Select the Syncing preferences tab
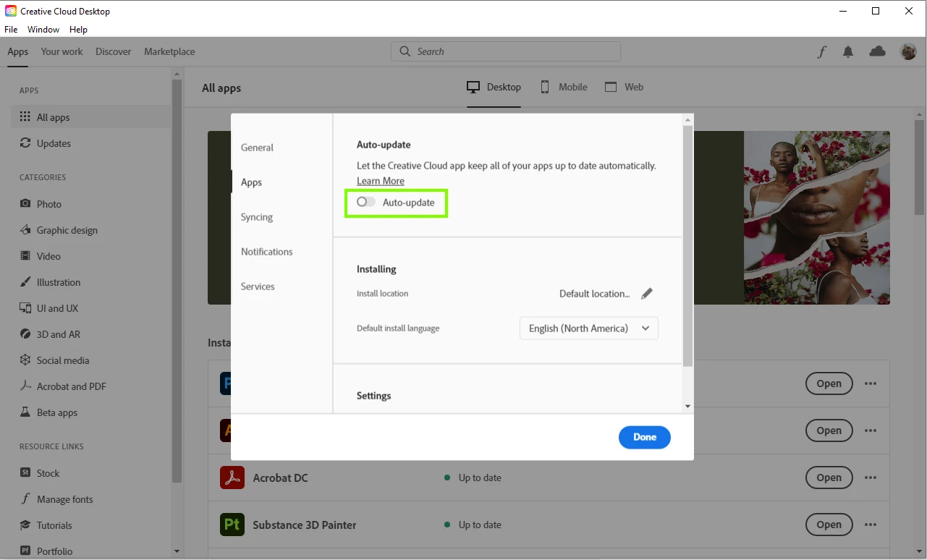The height and width of the screenshot is (560, 927). [257, 217]
